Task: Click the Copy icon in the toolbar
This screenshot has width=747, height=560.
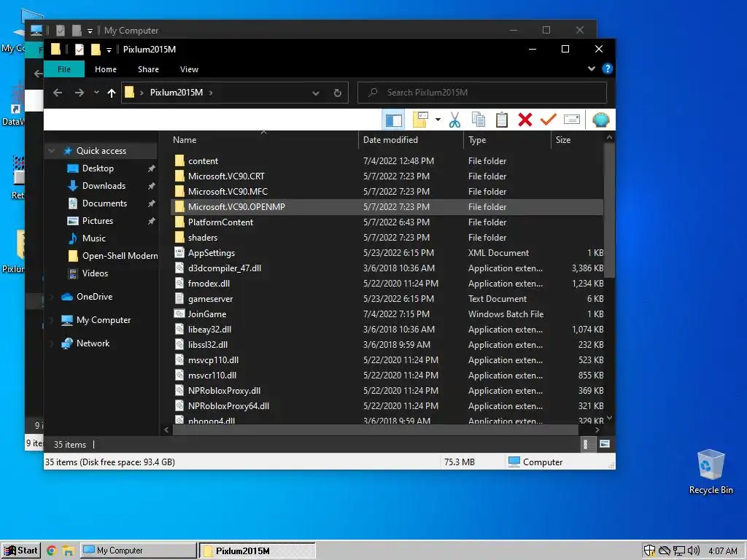Action: tap(479, 120)
